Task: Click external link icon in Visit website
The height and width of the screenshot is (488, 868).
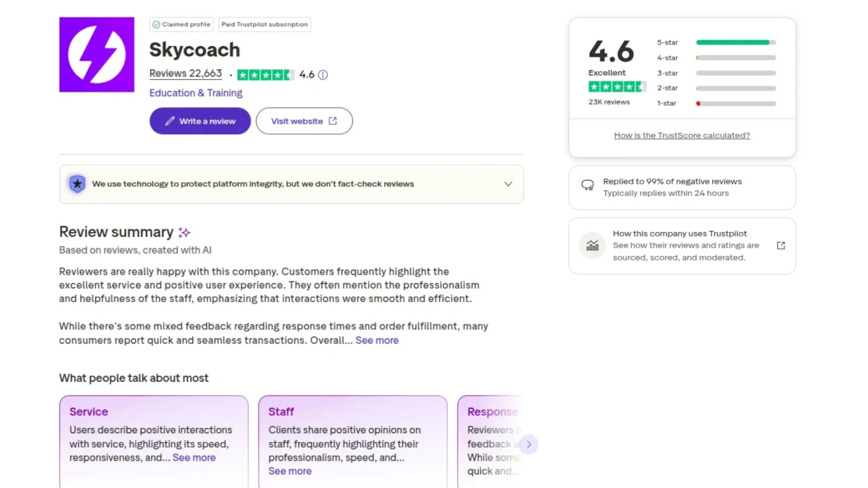Action: tap(332, 121)
